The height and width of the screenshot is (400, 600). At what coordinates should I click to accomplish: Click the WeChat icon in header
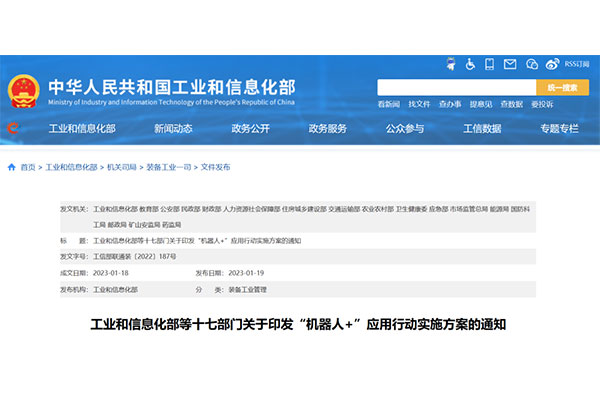(x=530, y=63)
